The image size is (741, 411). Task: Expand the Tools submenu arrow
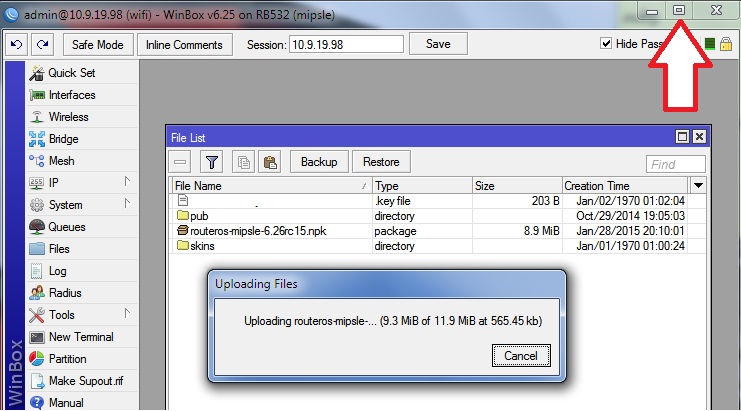(127, 313)
